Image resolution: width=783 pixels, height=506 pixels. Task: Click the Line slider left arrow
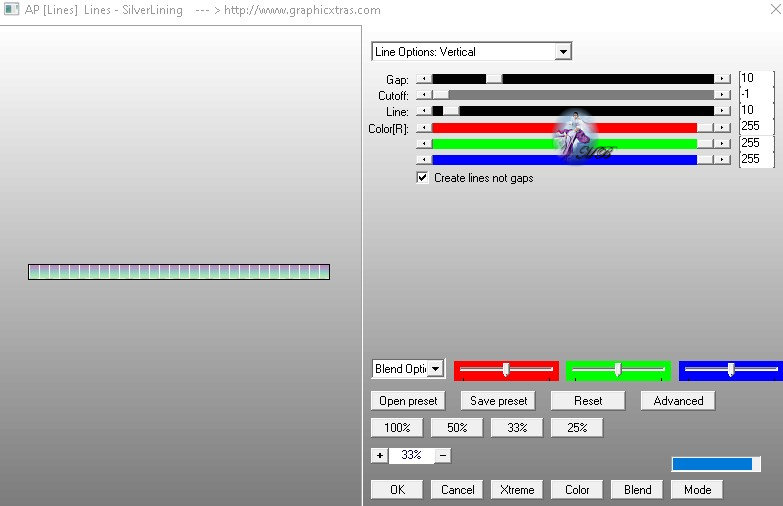[x=424, y=111]
